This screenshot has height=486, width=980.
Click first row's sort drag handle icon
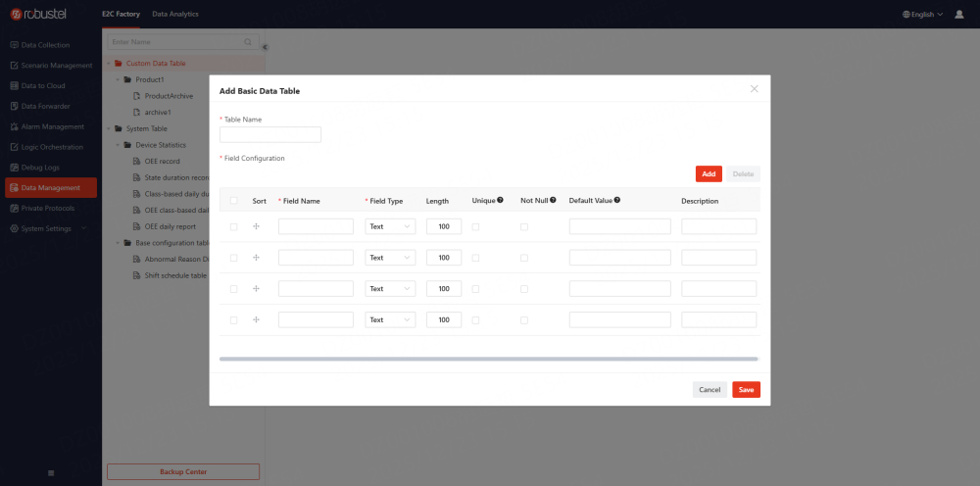(x=256, y=226)
